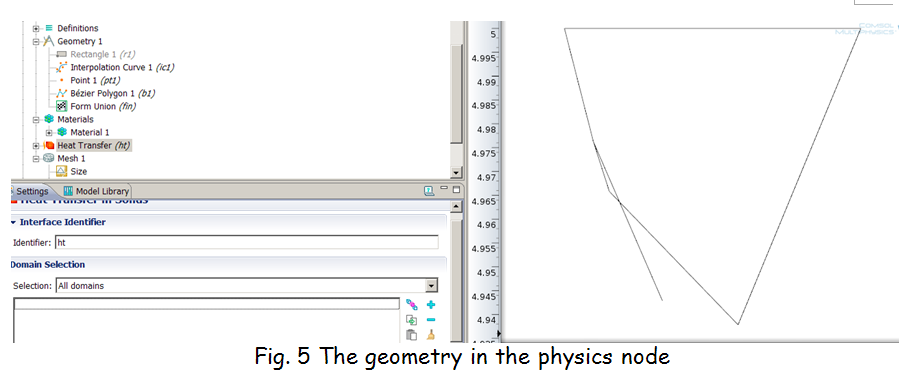Click the Create Selection icon
Image resolution: width=903 pixels, height=374 pixels.
point(411,305)
